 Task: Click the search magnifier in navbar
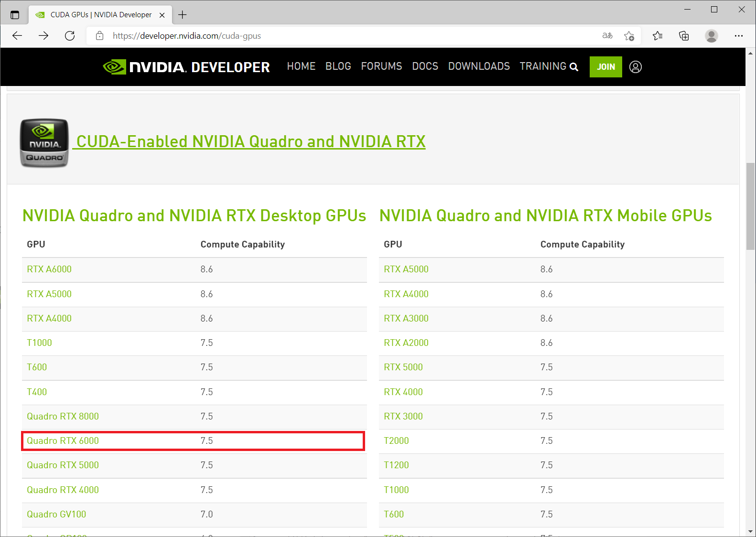coord(574,67)
